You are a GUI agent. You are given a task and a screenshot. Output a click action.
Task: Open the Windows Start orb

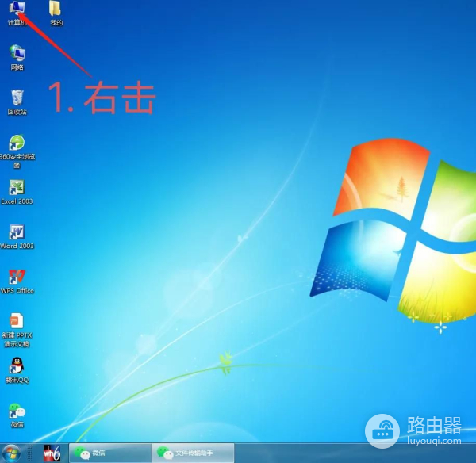(10, 453)
